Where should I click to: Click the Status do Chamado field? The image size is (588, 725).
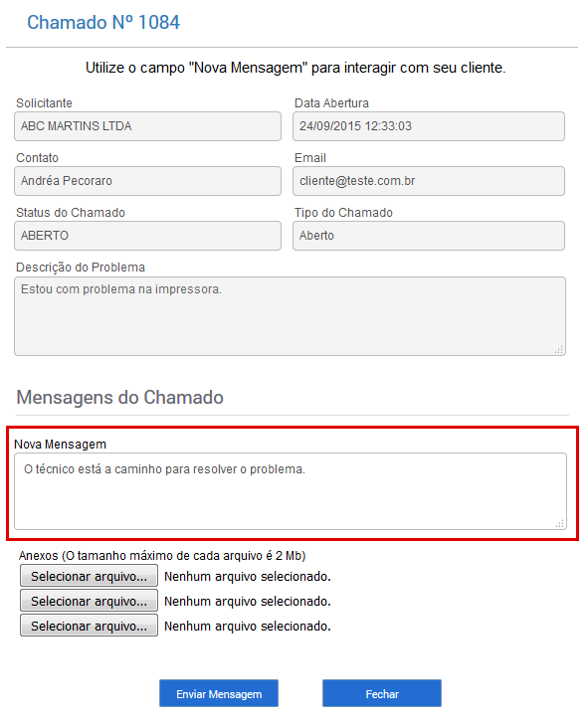pos(147,236)
